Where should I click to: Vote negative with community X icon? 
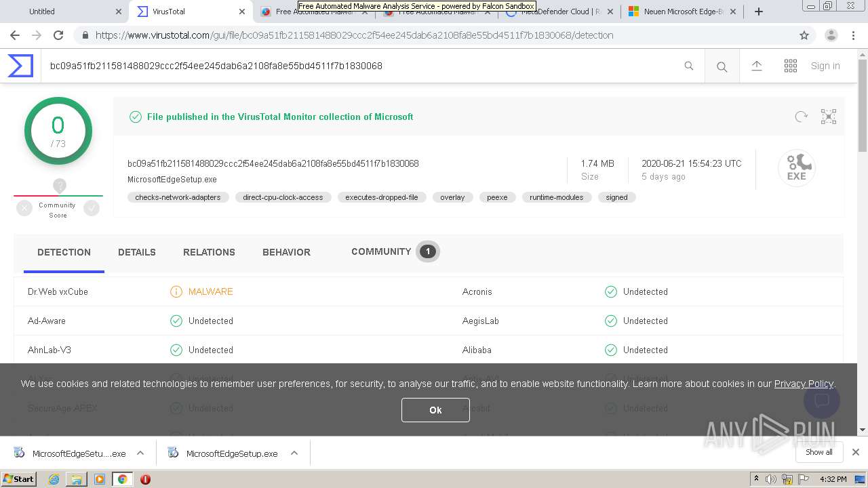point(24,209)
